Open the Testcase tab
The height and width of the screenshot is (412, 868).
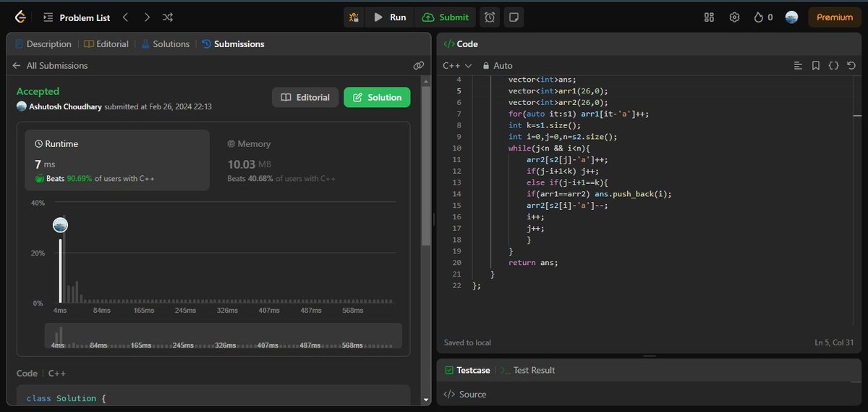click(x=467, y=370)
